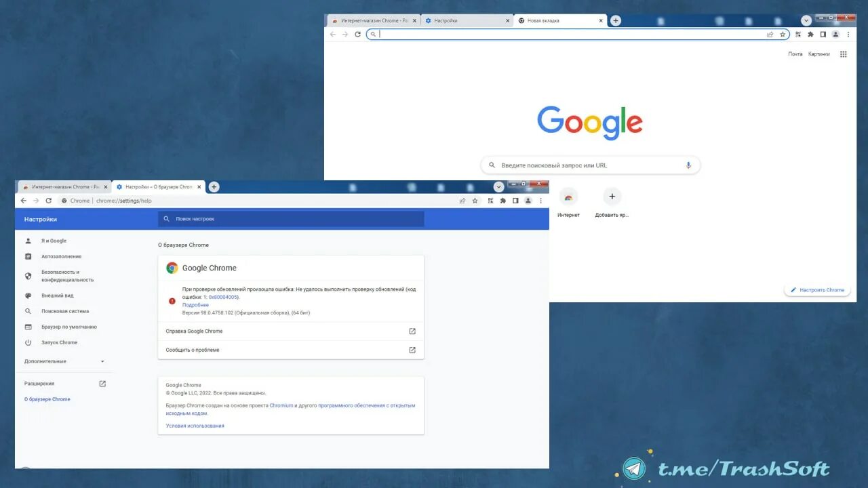Open the Chromium project link
Viewport: 868px width, 488px height.
(x=281, y=405)
